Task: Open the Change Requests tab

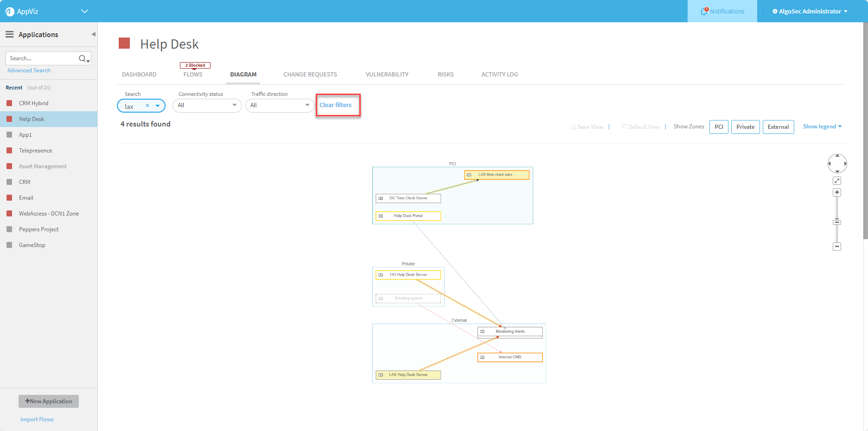Action: click(310, 74)
